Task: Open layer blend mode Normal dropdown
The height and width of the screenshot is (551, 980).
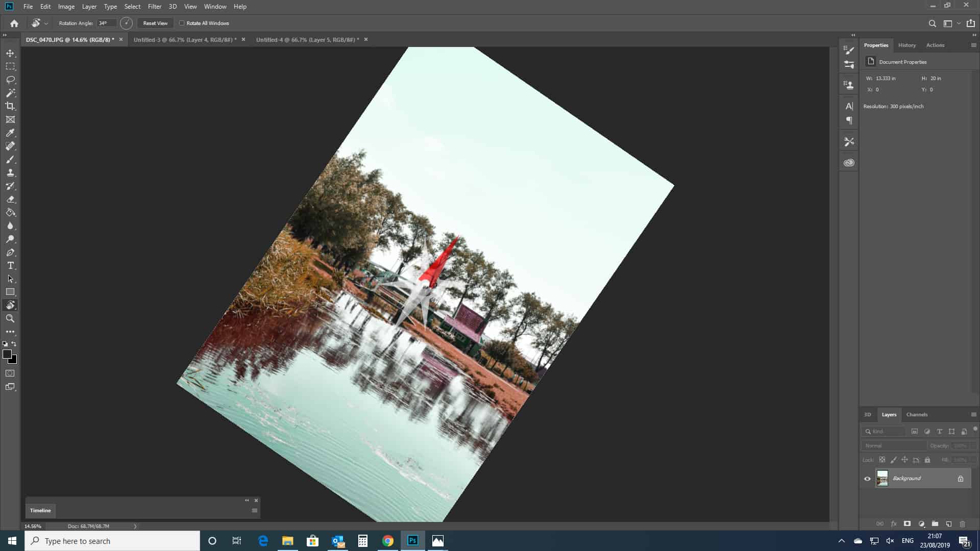Action: click(x=894, y=445)
